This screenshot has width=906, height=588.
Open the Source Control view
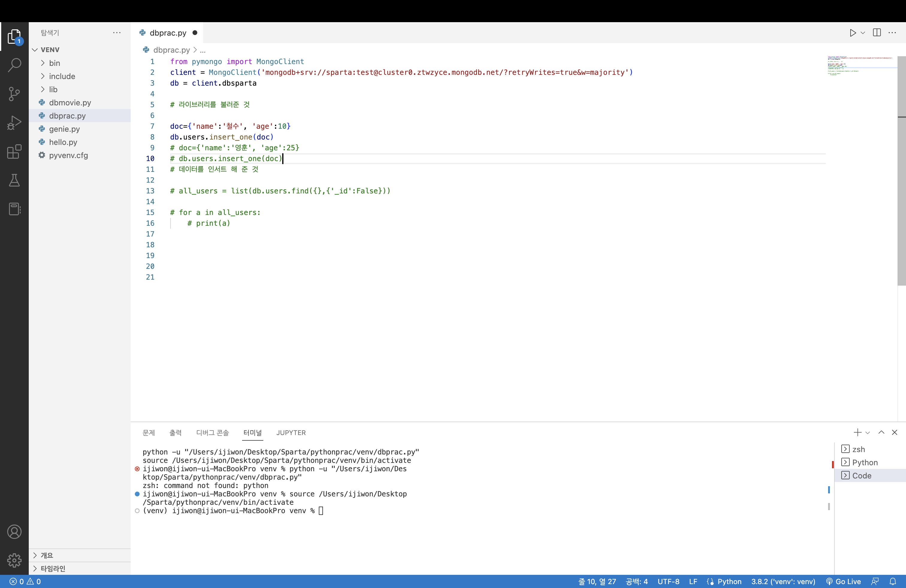[x=14, y=94]
